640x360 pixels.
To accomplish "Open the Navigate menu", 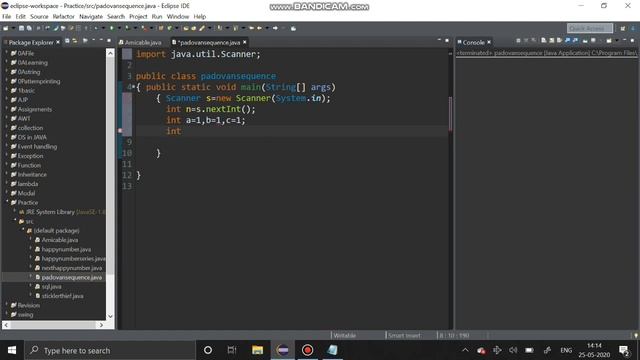I will coord(91,16).
